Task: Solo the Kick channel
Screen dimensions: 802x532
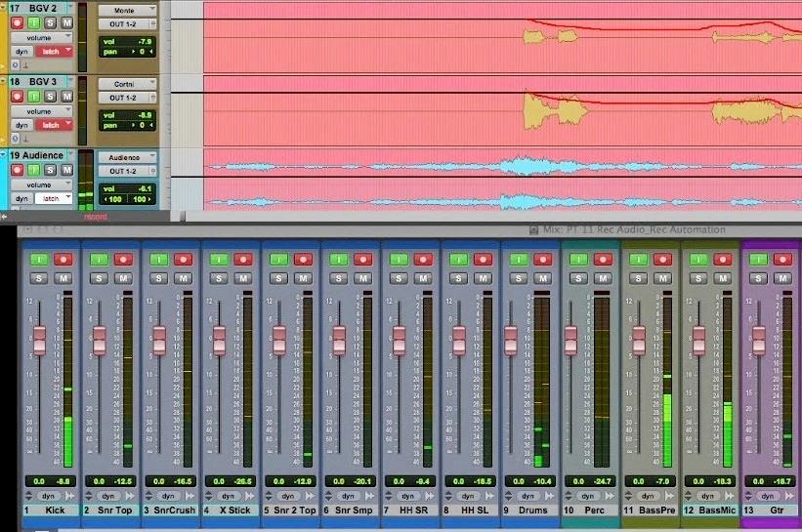Action: pos(39,278)
